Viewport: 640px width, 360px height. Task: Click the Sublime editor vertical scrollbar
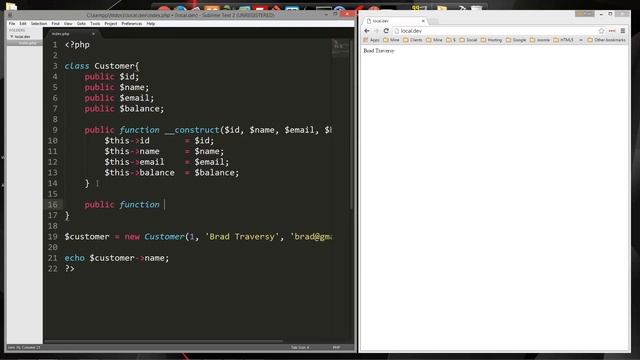(351, 124)
